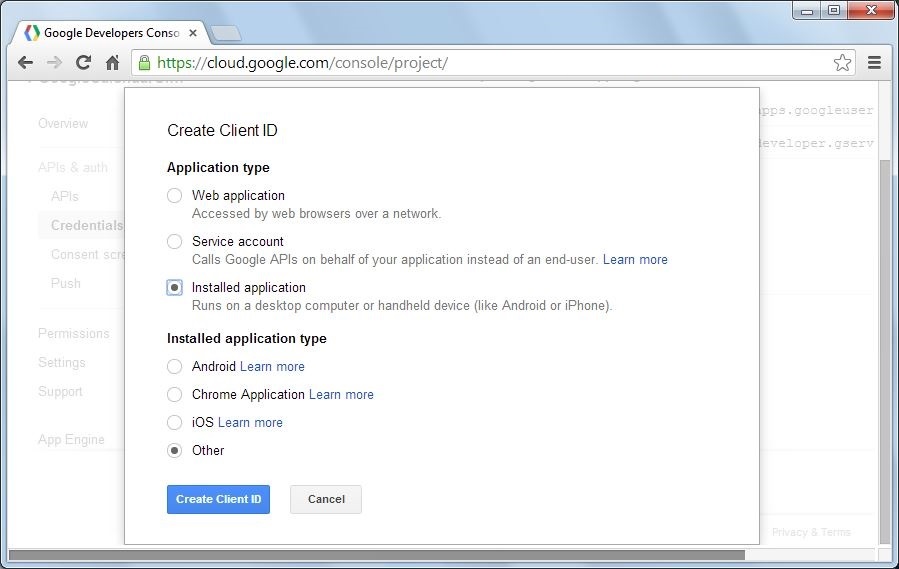Open Support in the sidebar

coord(60,392)
